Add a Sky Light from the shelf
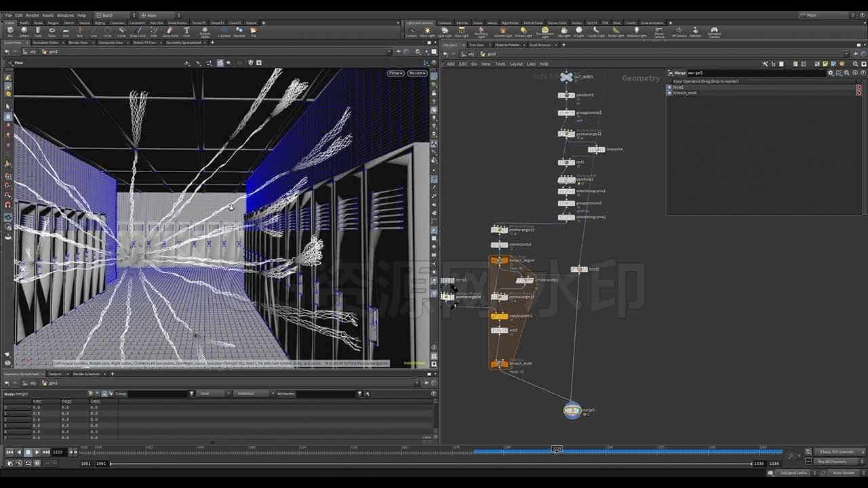This screenshot has width=868, height=488. [x=564, y=31]
